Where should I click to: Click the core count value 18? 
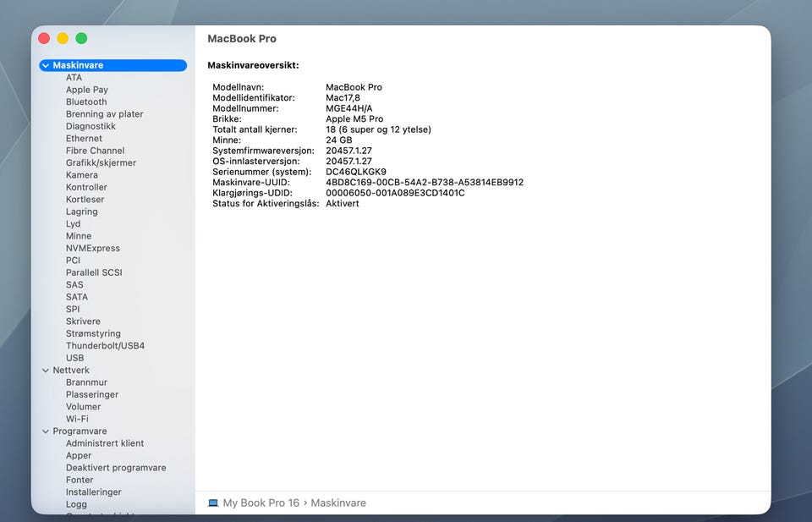coord(378,129)
